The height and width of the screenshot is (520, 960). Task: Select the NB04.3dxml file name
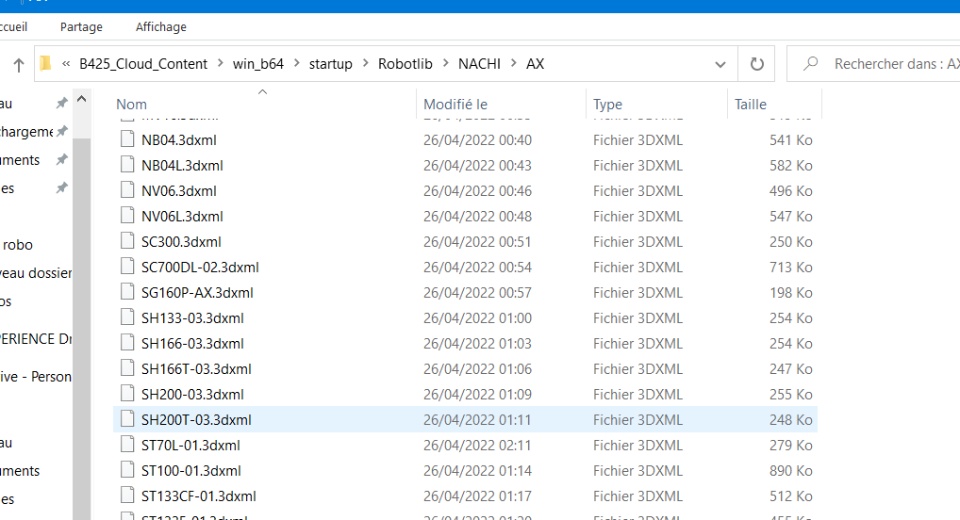click(179, 140)
